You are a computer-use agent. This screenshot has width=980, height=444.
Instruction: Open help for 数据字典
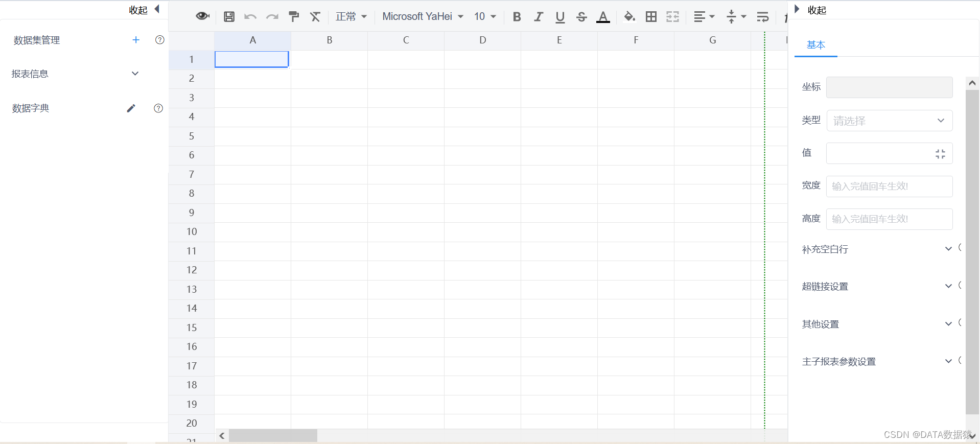(158, 108)
